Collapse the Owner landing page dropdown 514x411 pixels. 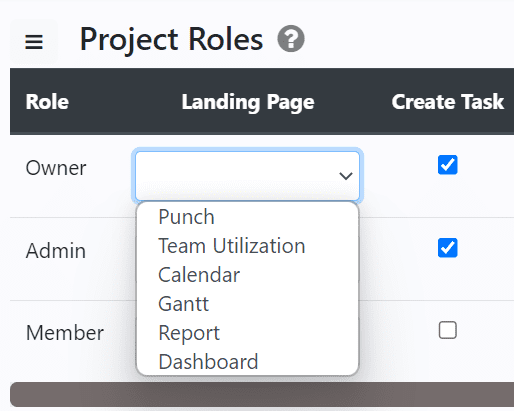pos(247,176)
